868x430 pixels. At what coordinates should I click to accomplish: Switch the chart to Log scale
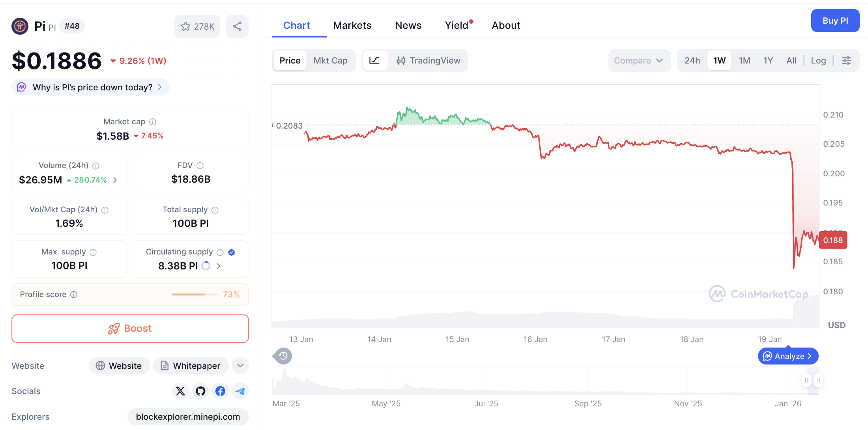818,60
